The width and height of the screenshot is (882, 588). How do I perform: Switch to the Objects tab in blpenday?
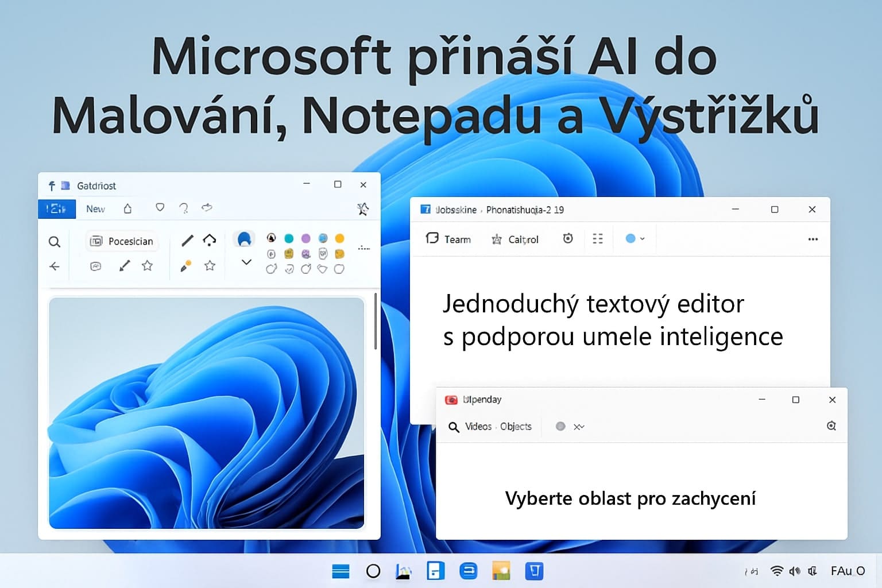click(515, 427)
